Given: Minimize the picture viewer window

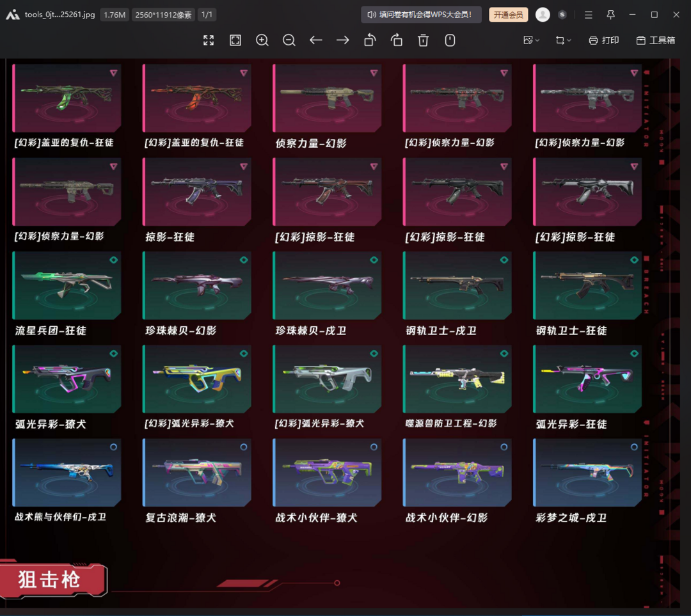Looking at the screenshot, I should [632, 15].
